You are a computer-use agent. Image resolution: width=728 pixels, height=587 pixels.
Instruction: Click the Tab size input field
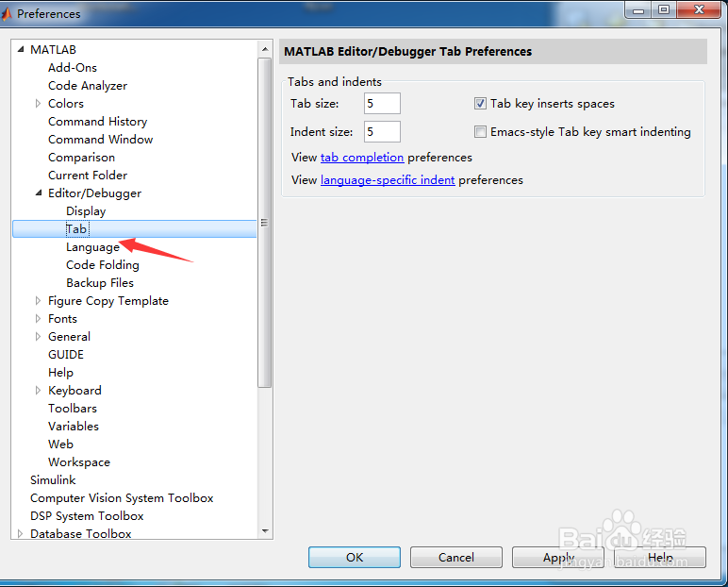tap(382, 103)
